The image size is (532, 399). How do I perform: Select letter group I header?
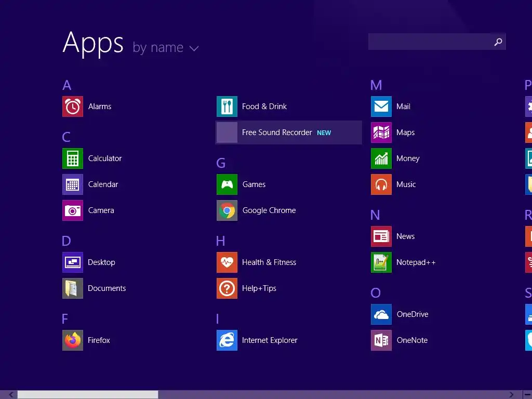[218, 319]
